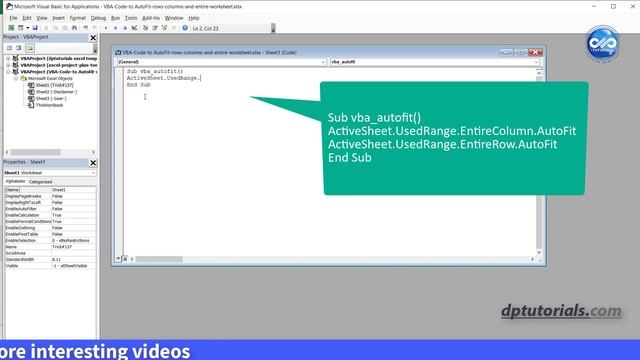The image size is (640, 360).
Task: Click Full Module View button in code window
Action: (125, 259)
